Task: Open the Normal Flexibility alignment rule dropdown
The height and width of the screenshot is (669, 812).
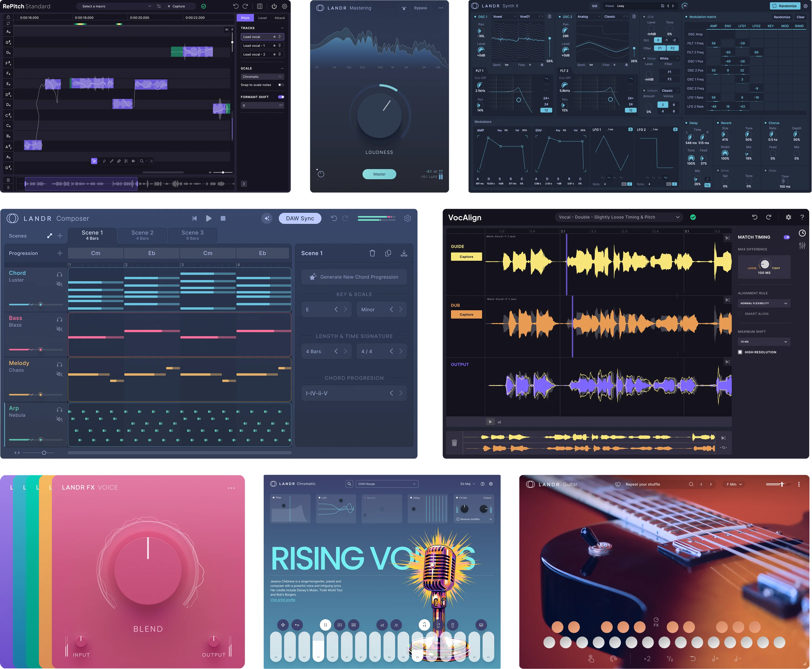Action: [x=764, y=303]
